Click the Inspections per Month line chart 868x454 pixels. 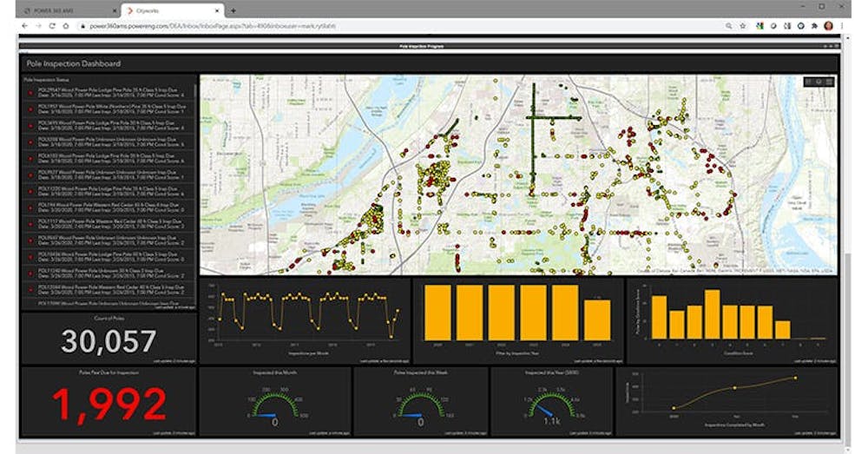(x=305, y=320)
